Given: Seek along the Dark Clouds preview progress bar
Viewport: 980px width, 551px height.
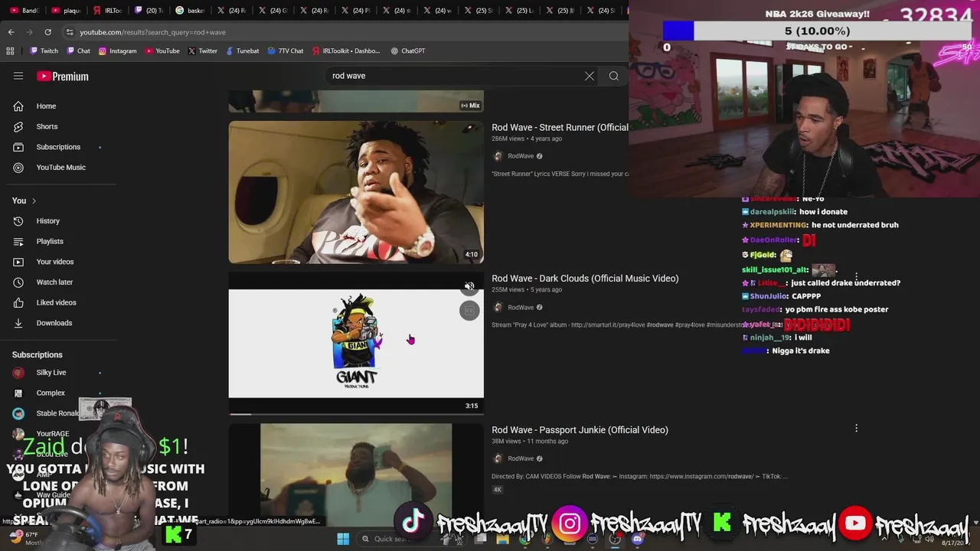Looking at the screenshot, I should [356, 414].
